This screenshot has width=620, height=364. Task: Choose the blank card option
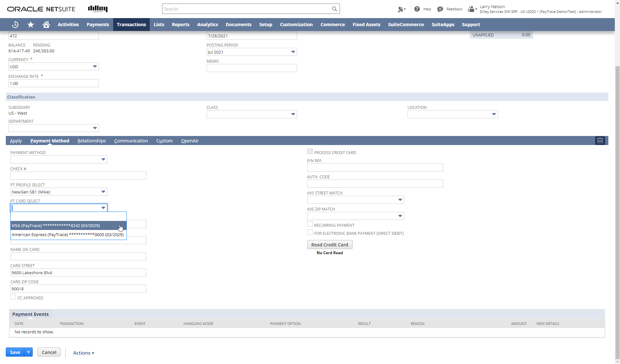tap(69, 216)
